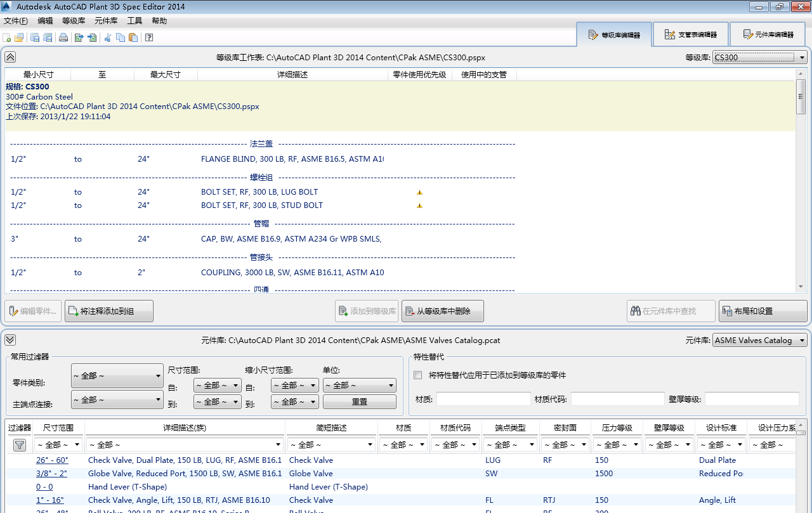
Task: Click warning icon on LUG BOLT row
Action: tap(419, 192)
